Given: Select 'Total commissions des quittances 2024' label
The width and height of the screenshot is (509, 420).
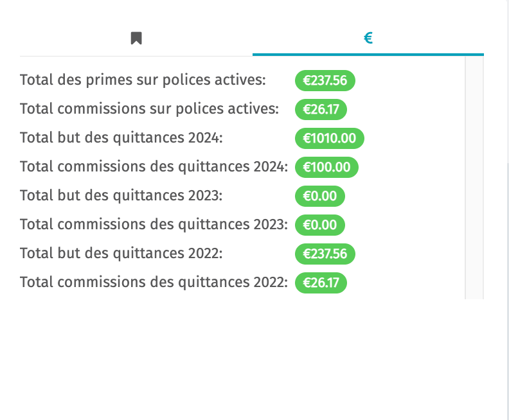Looking at the screenshot, I should [x=154, y=166].
